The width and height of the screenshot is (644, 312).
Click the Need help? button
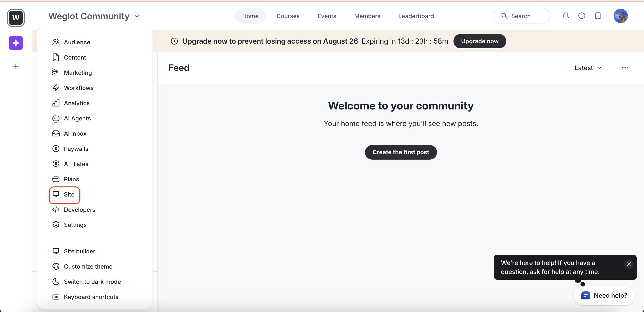pos(604,295)
